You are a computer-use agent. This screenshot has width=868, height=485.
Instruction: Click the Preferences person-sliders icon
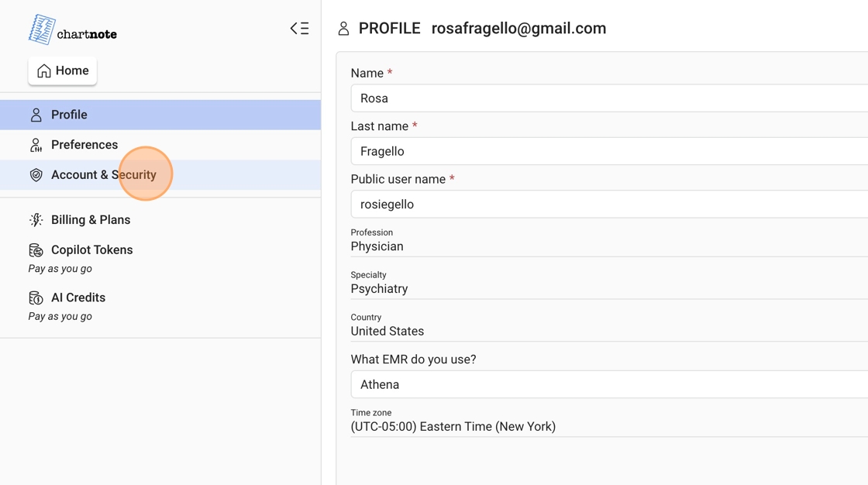pos(36,145)
